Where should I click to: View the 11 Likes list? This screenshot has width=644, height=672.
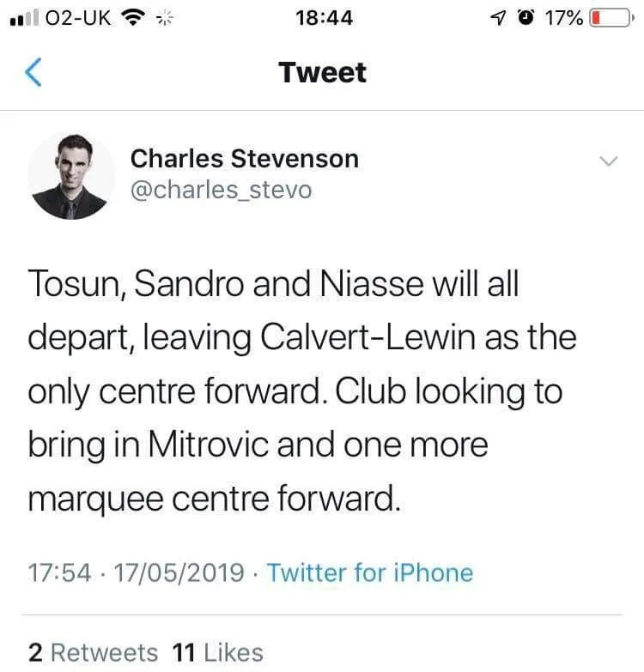[x=217, y=652]
